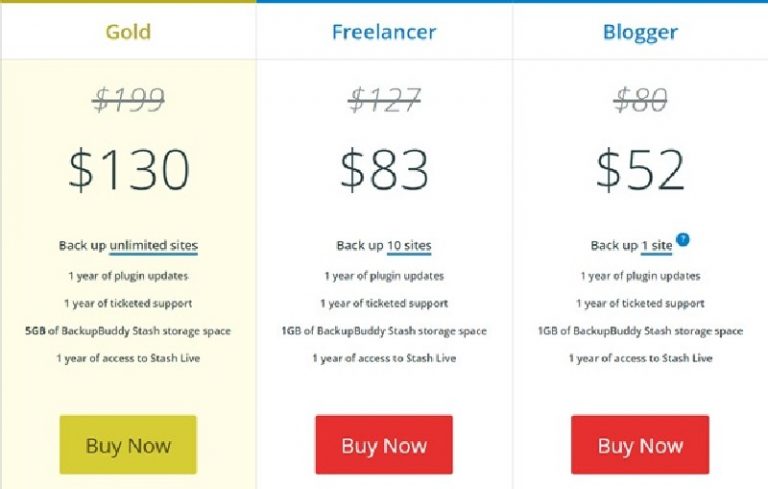Click the red Buy Now button for Blogger
This screenshot has height=489, width=768.
[640, 445]
